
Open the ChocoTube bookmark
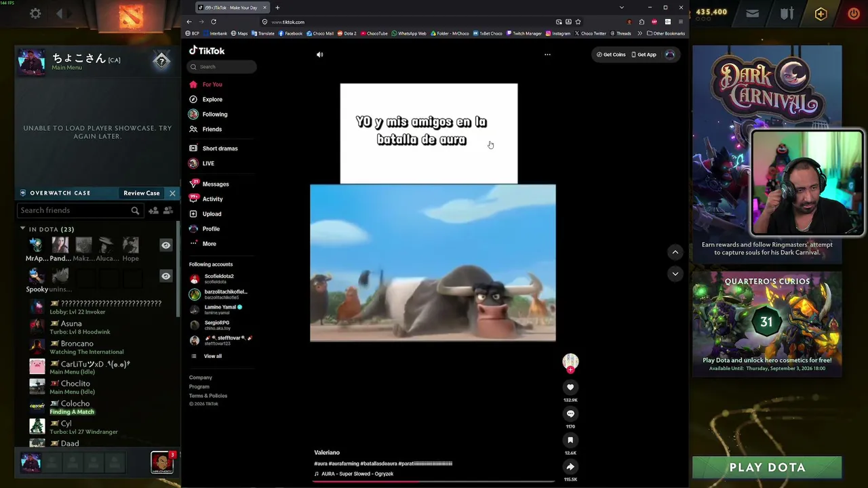[374, 33]
